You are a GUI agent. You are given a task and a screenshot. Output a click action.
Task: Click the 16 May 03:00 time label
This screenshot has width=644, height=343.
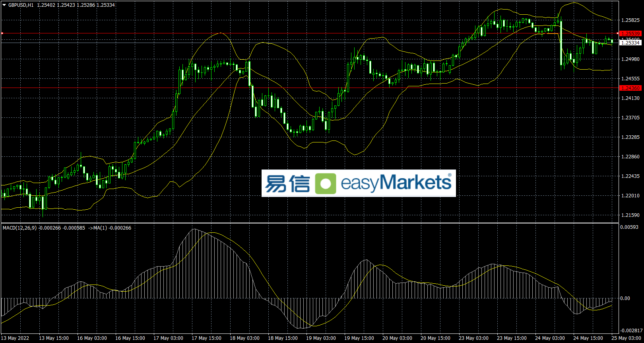pyautogui.click(x=92, y=338)
